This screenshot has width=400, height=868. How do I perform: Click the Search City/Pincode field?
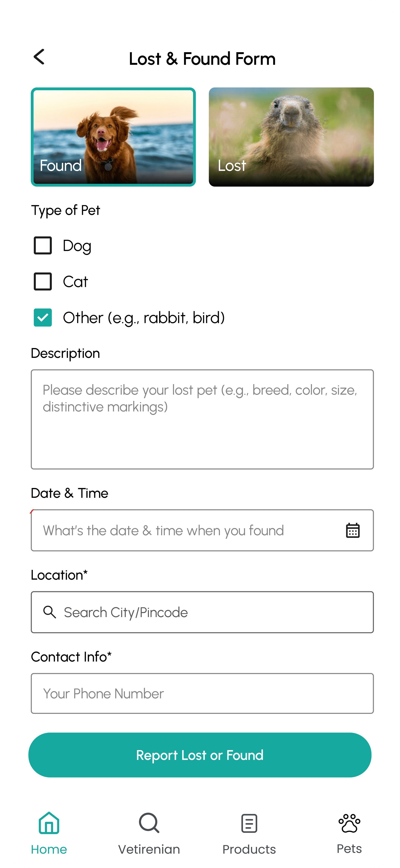point(202,612)
